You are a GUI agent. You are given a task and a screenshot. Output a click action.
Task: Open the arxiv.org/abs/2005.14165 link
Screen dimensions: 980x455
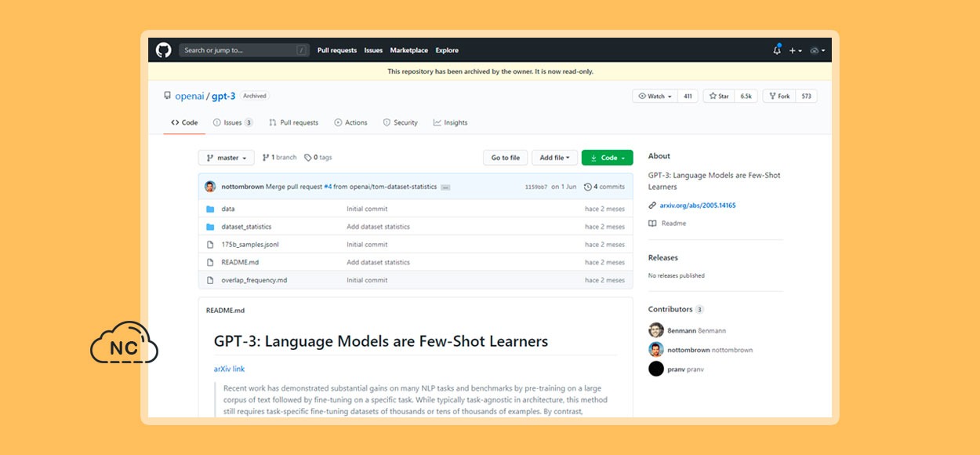(698, 206)
